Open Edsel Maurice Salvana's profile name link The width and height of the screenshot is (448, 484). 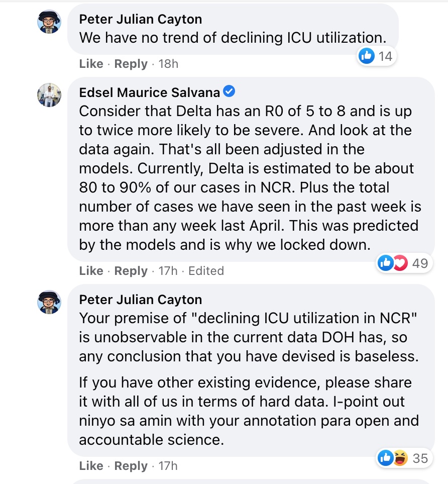click(149, 92)
